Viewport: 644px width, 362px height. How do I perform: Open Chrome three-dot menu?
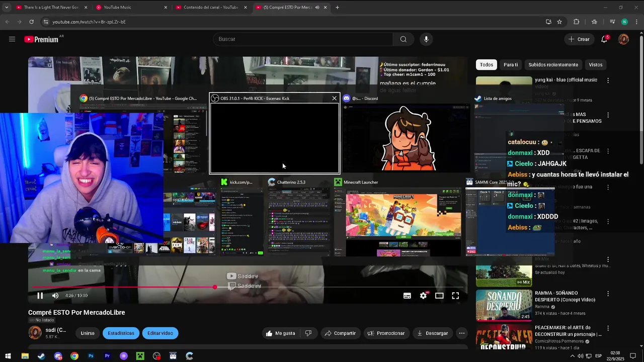point(635,22)
